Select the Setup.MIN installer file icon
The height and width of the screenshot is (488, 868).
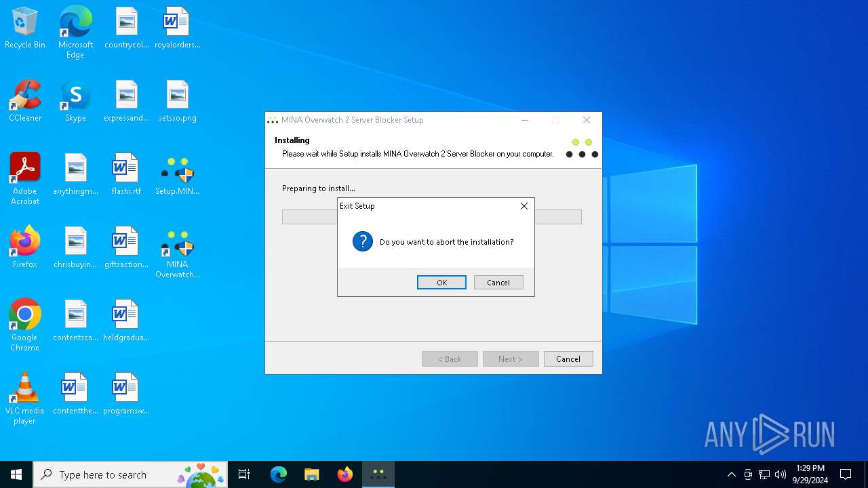tap(177, 175)
